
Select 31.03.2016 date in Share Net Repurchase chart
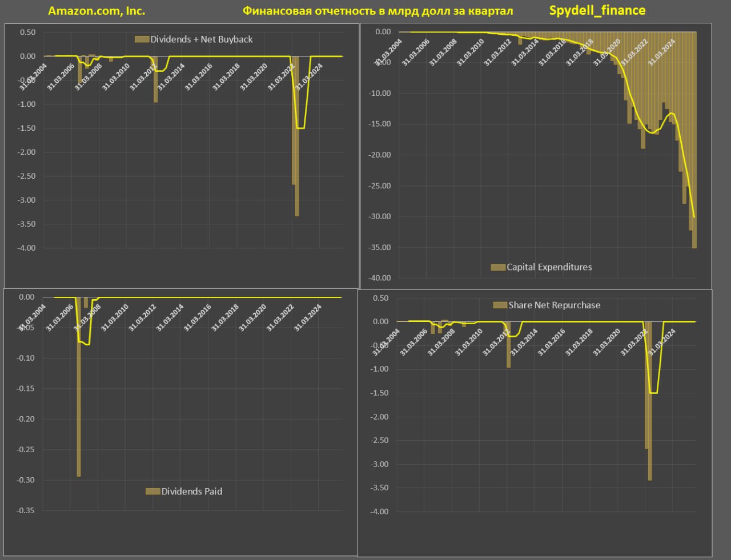click(551, 343)
